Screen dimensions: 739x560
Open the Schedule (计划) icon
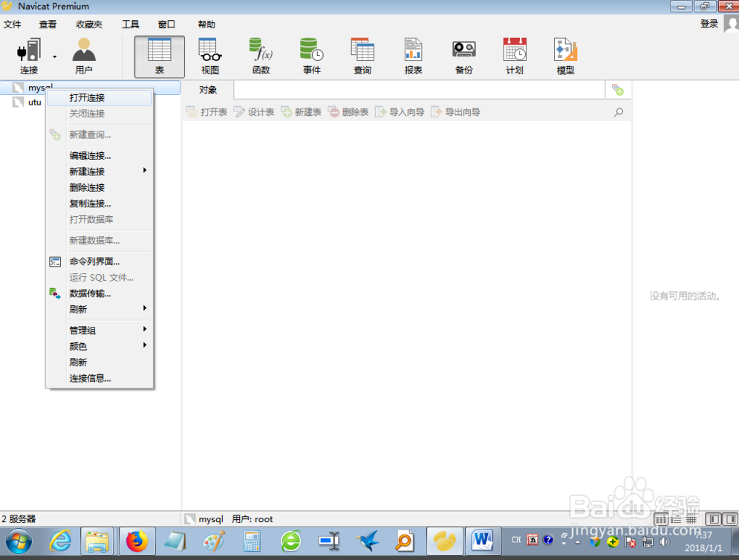[x=515, y=56]
